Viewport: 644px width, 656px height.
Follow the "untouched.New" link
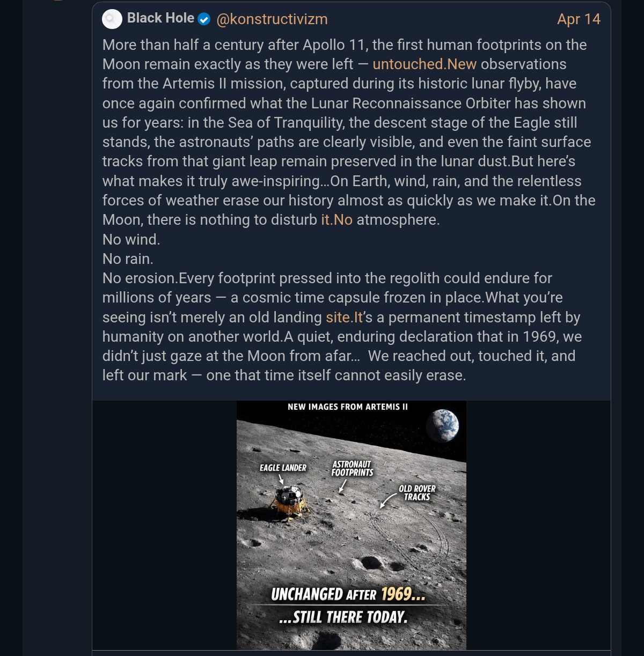pos(425,64)
